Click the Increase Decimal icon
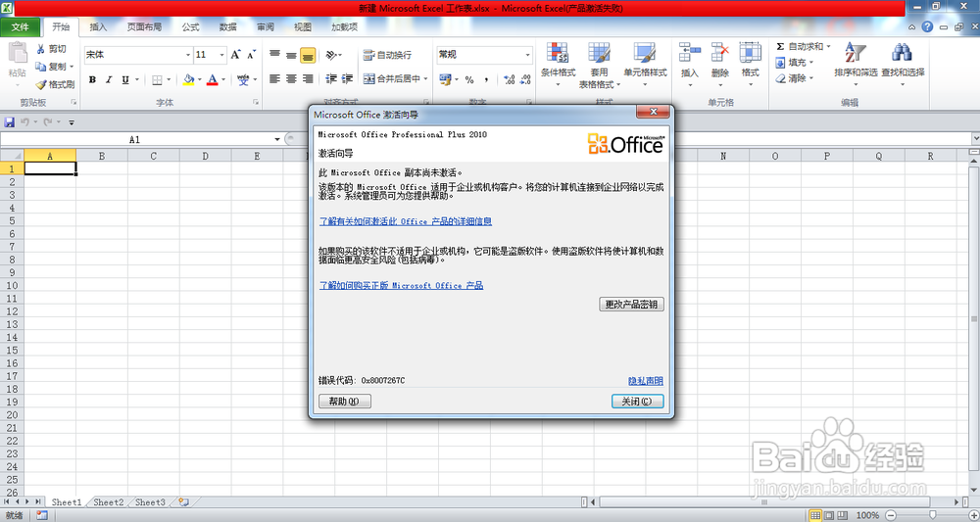 [x=509, y=79]
